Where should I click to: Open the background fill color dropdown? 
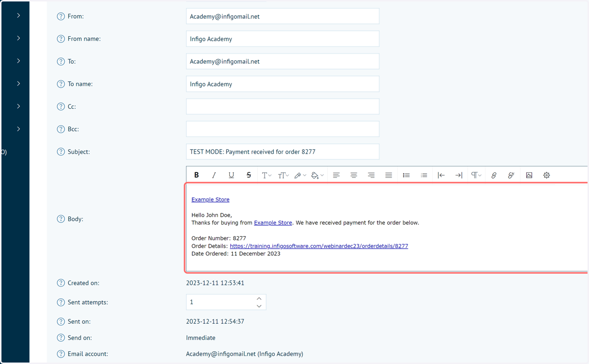(x=318, y=175)
